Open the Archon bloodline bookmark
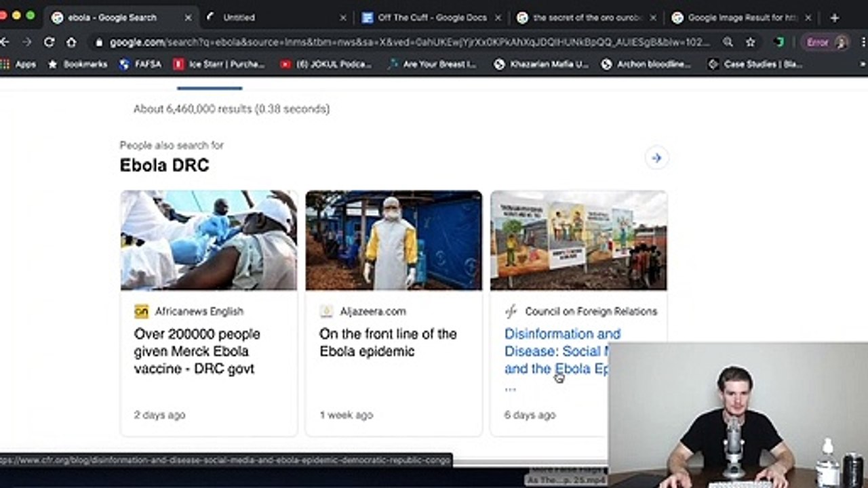 click(646, 64)
